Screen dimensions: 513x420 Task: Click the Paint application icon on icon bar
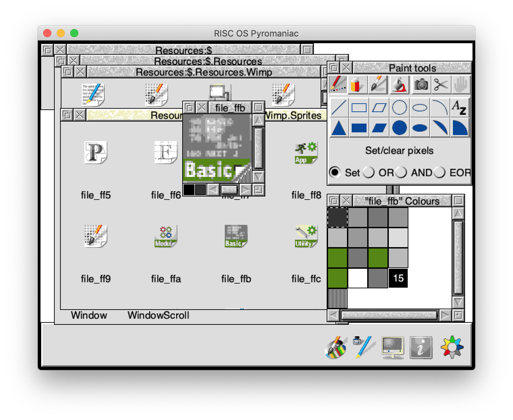point(336,347)
